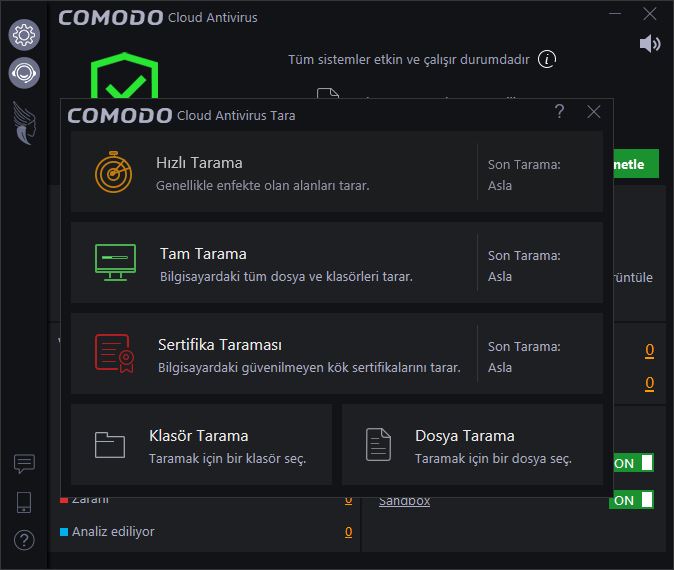Open settings gear in the sidebar

point(24,34)
